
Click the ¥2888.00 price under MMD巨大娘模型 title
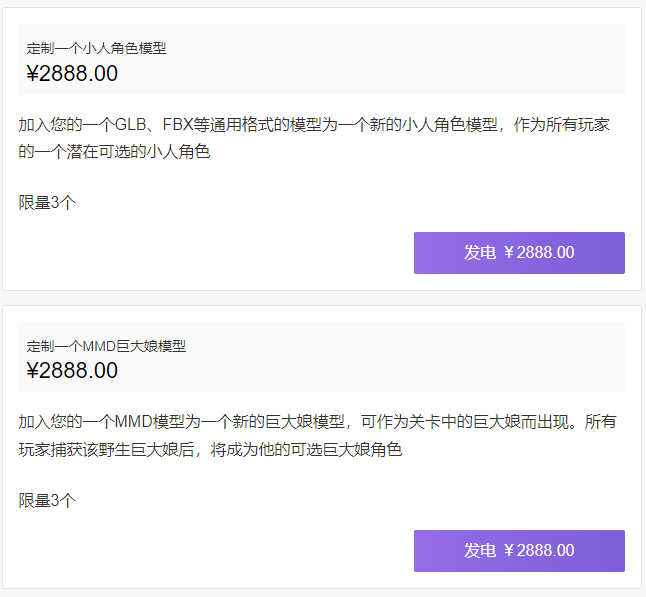72,370
